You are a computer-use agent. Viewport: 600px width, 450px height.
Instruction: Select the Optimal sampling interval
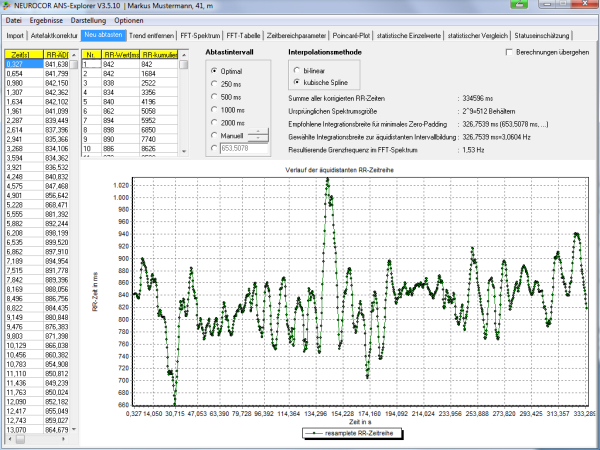[214, 71]
